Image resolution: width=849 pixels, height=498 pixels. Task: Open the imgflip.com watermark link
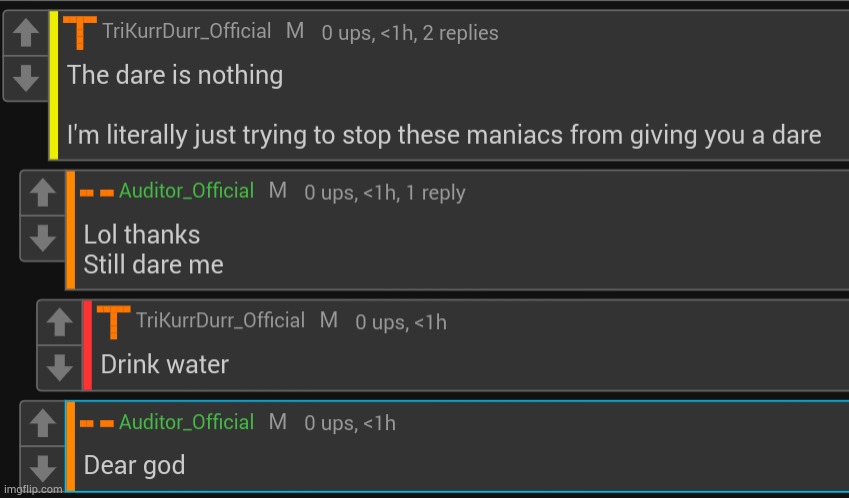(33, 489)
